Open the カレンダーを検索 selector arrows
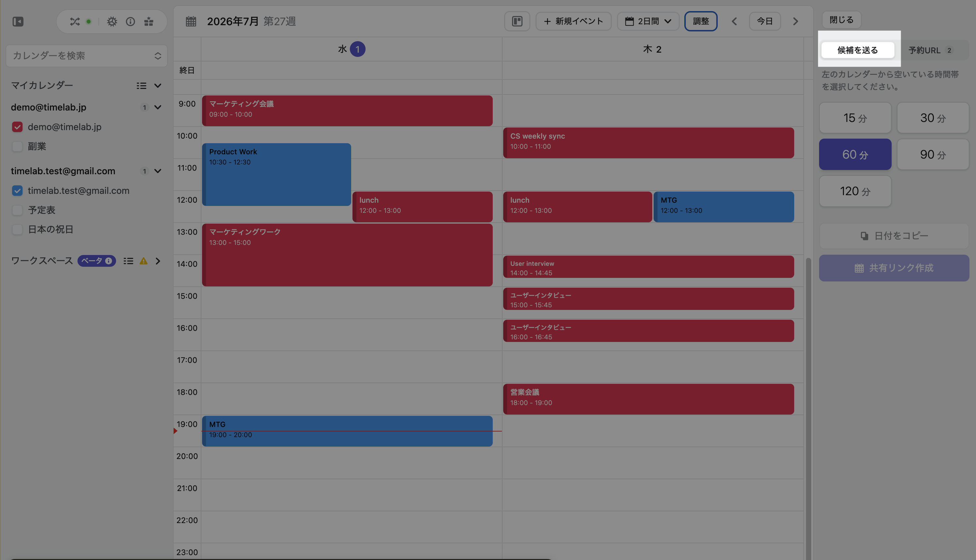The width and height of the screenshot is (976, 560). point(158,56)
